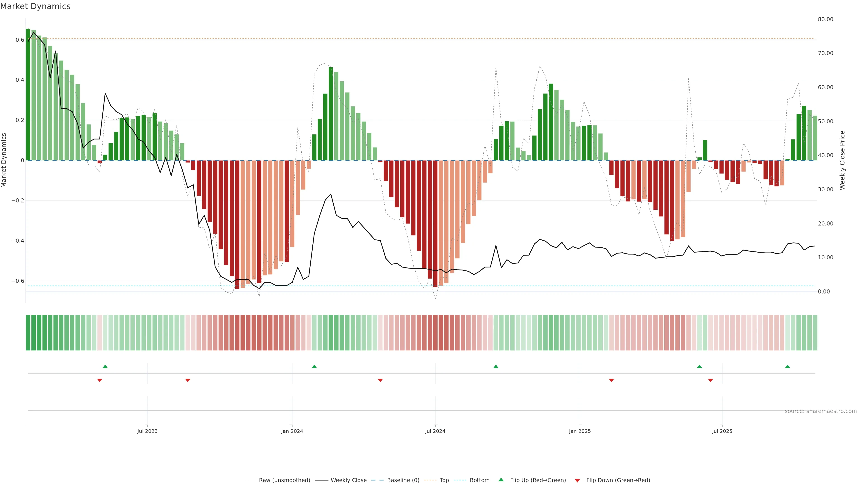Click the green flip-up marker after Jan 2024
This screenshot has width=868, height=488.
coord(314,366)
